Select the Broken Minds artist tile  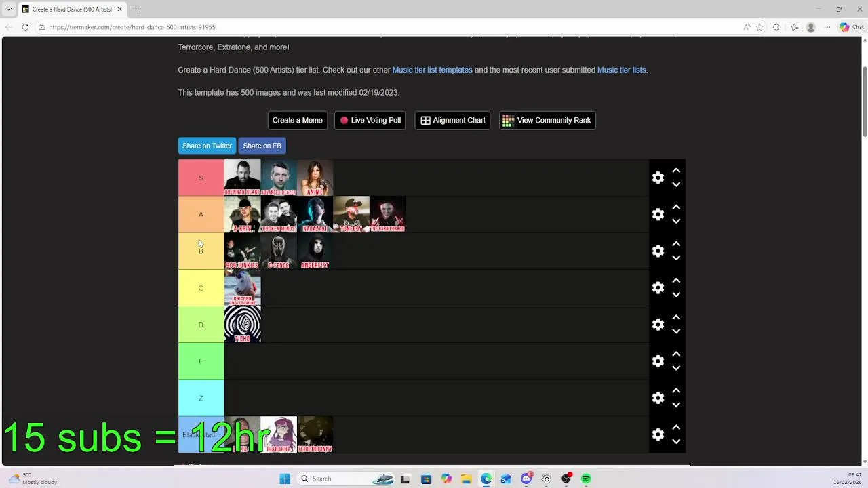(x=279, y=214)
